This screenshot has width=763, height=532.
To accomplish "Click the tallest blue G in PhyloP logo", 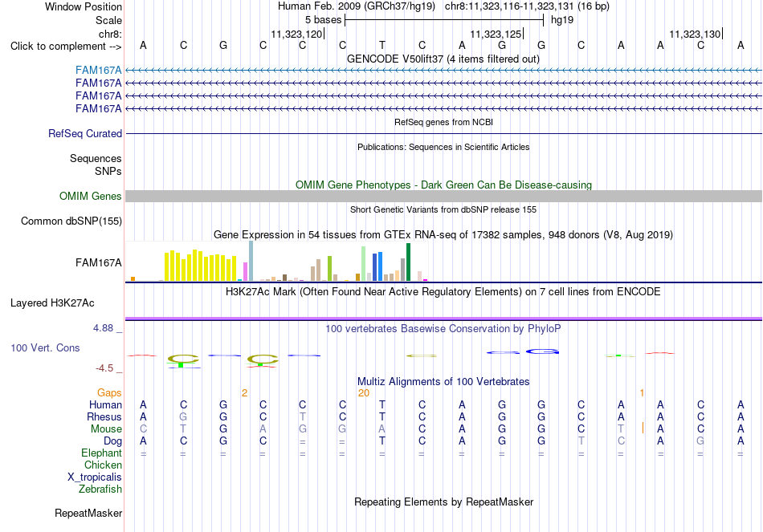I will point(542,351).
